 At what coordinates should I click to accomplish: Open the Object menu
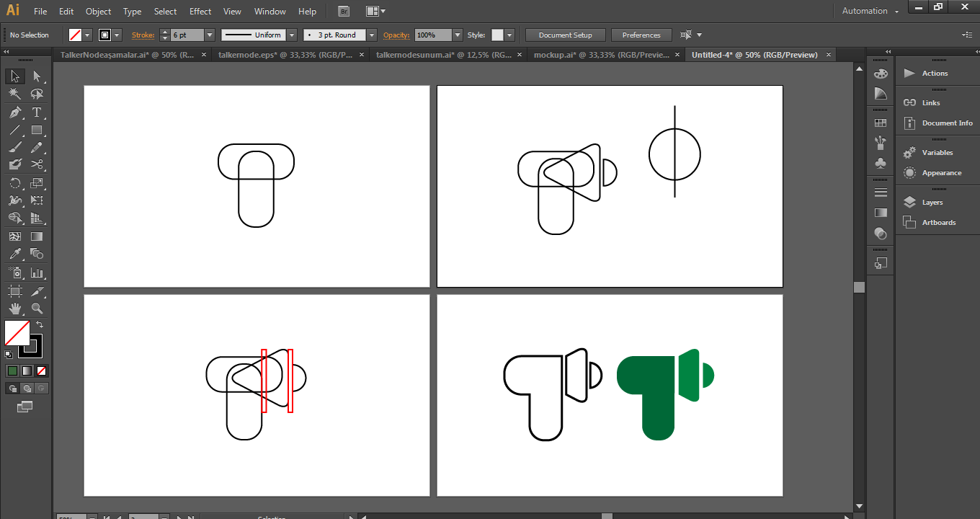(99, 11)
